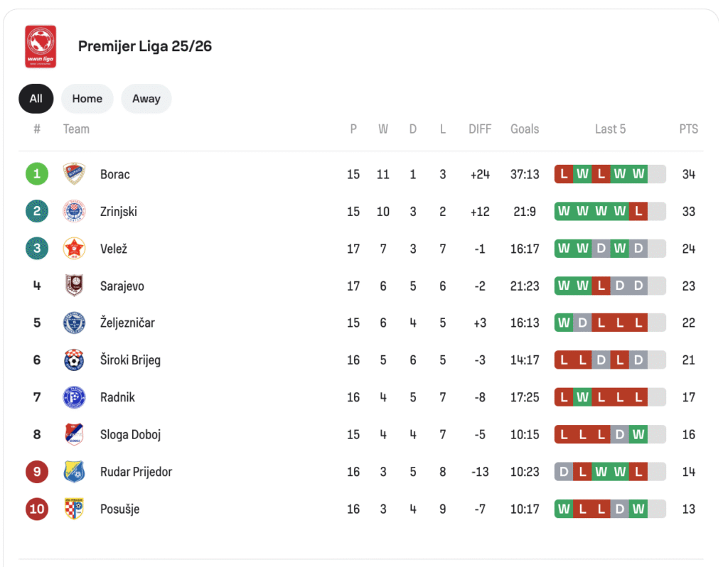
Task: Click Zrinjski's most recent loss marker
Action: 638,212
